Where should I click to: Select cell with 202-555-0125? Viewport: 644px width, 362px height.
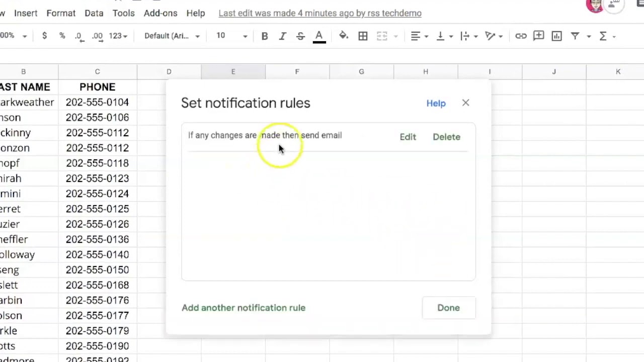click(98, 209)
